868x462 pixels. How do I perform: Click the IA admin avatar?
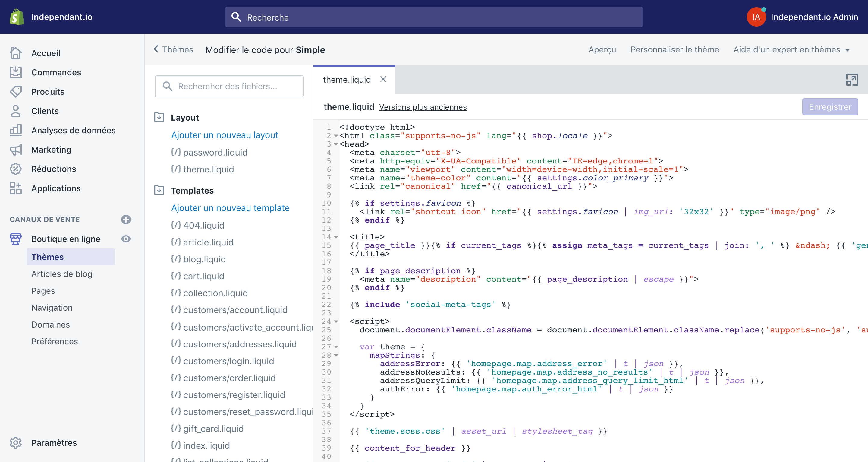point(756,17)
